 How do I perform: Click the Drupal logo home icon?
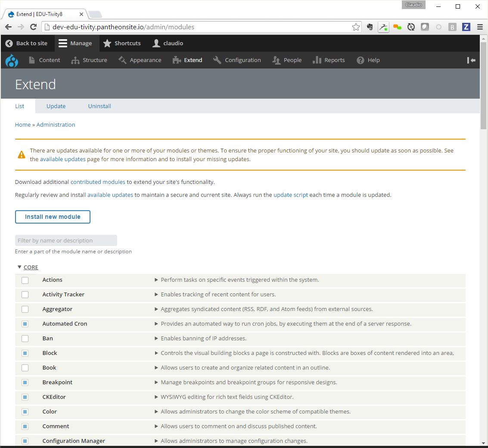12,60
